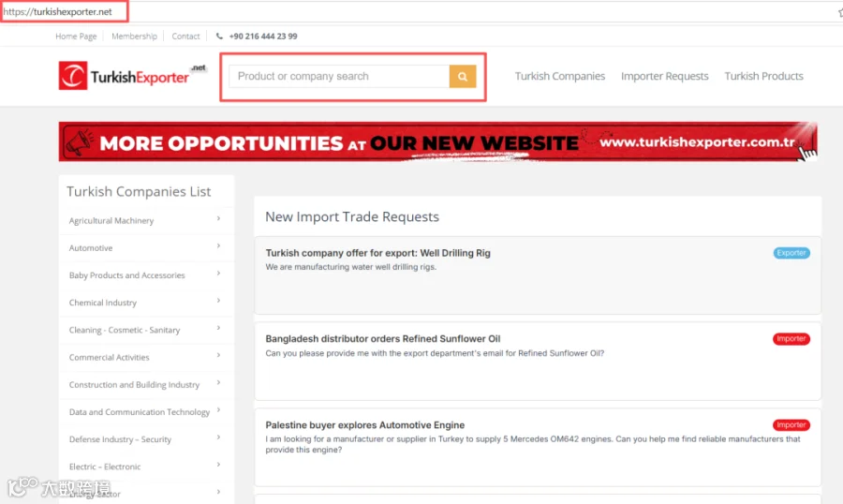Expand Commercial Activities chevron
This screenshot has width=843, height=504.
pos(218,355)
